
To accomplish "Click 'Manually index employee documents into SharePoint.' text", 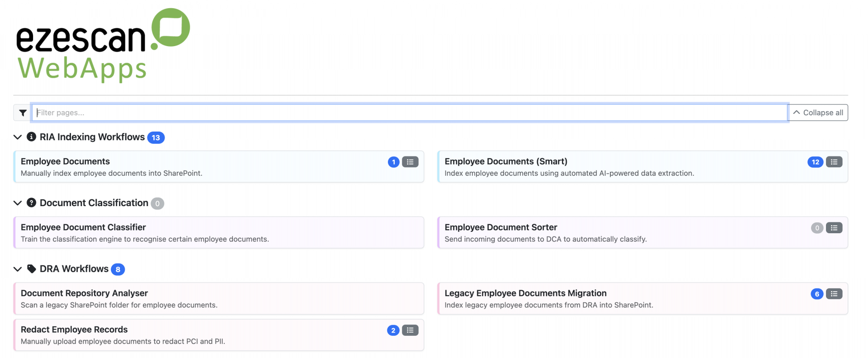I will click(x=112, y=173).
